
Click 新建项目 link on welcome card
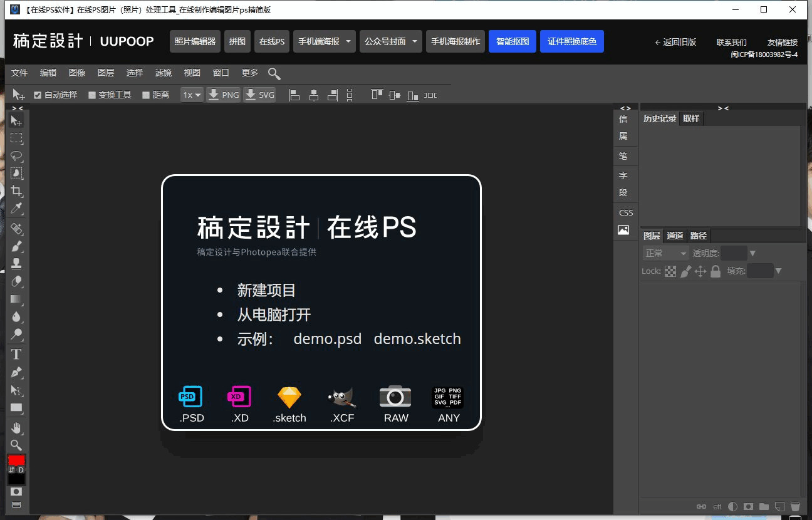tap(266, 291)
